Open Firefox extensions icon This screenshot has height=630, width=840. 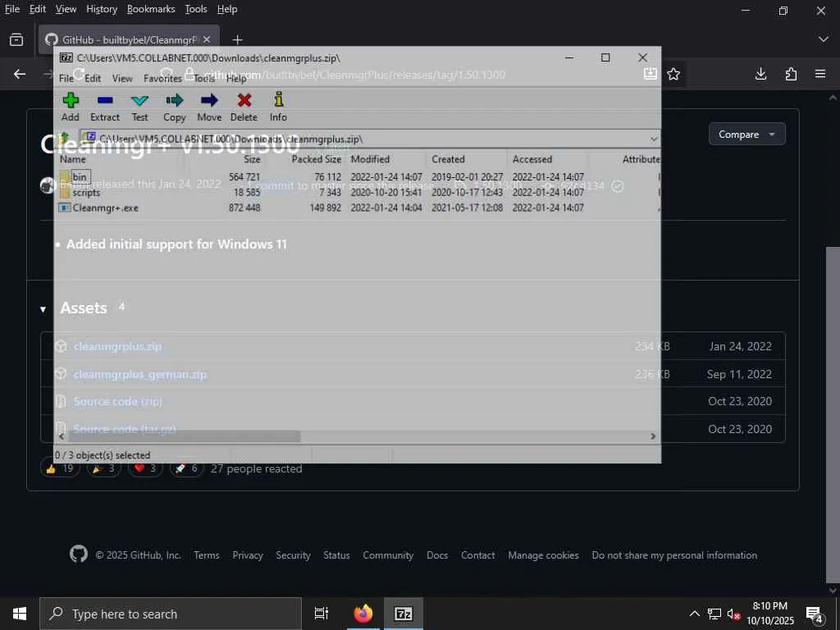coord(791,74)
